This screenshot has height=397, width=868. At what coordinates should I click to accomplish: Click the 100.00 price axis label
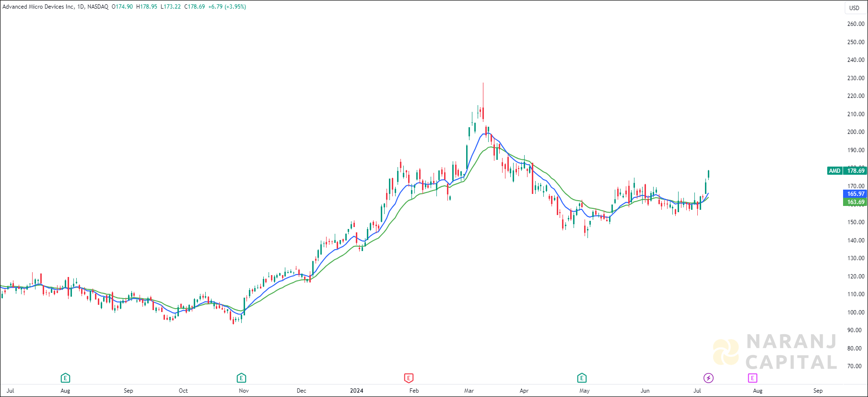point(856,313)
